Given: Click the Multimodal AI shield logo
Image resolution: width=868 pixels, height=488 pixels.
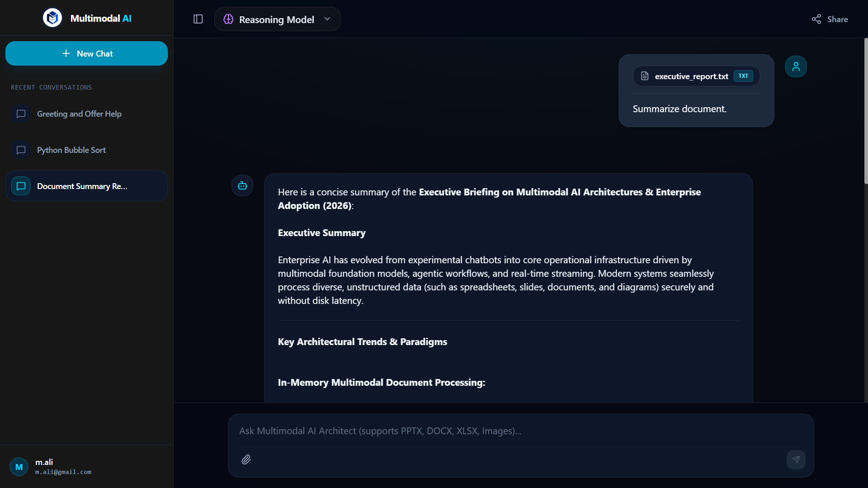Looking at the screenshot, I should 52,18.
